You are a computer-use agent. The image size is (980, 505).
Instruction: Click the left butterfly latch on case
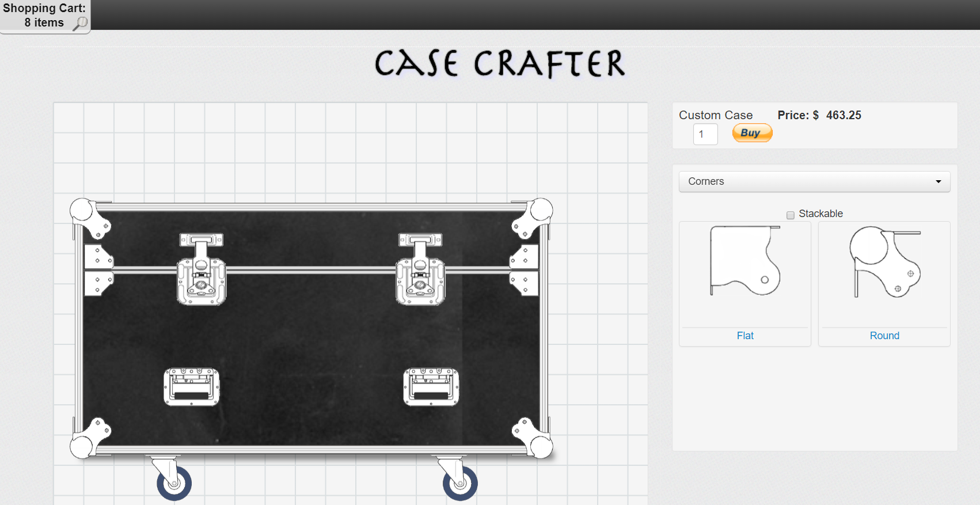[201, 269]
